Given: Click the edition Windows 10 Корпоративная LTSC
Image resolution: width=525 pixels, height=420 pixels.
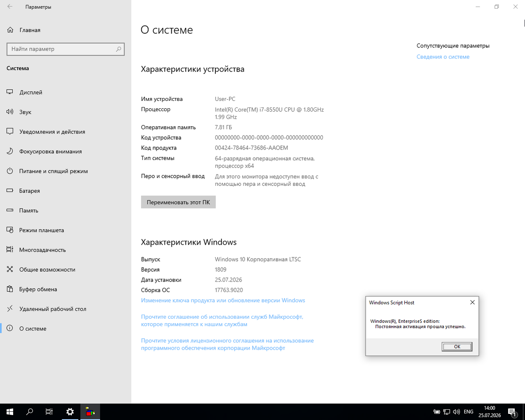Looking at the screenshot, I should pos(258,259).
